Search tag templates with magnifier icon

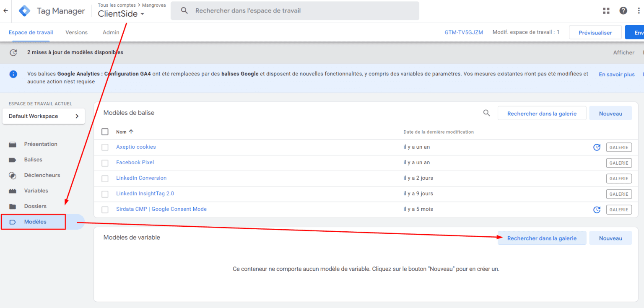pos(486,113)
